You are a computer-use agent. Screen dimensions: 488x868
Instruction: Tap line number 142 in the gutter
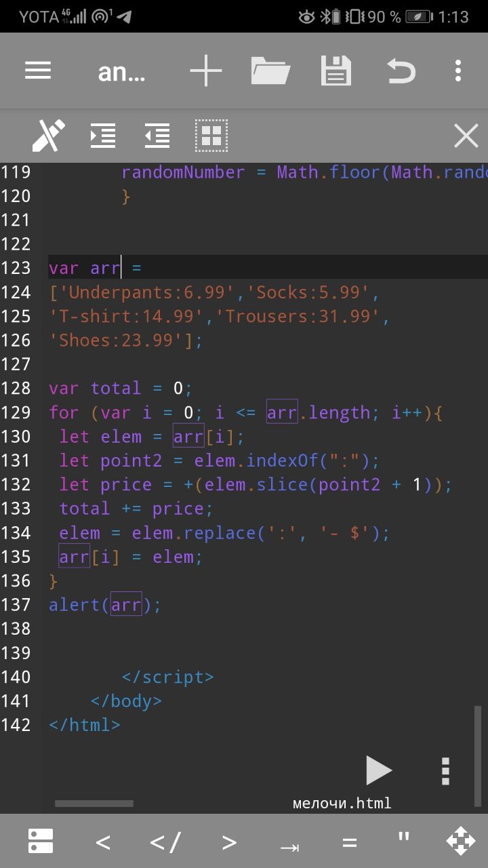coord(16,725)
